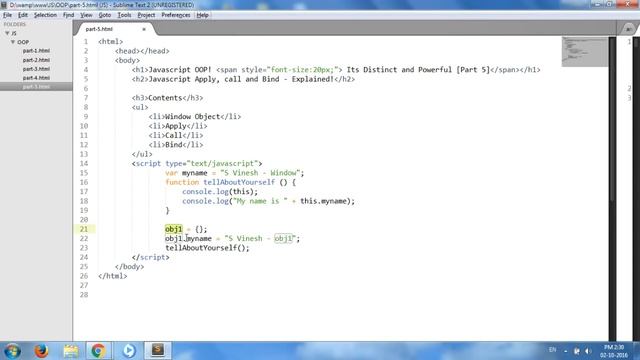Viewport: 640px width, 360px height.
Task: Open part-1.html from sidebar
Action: click(36, 51)
